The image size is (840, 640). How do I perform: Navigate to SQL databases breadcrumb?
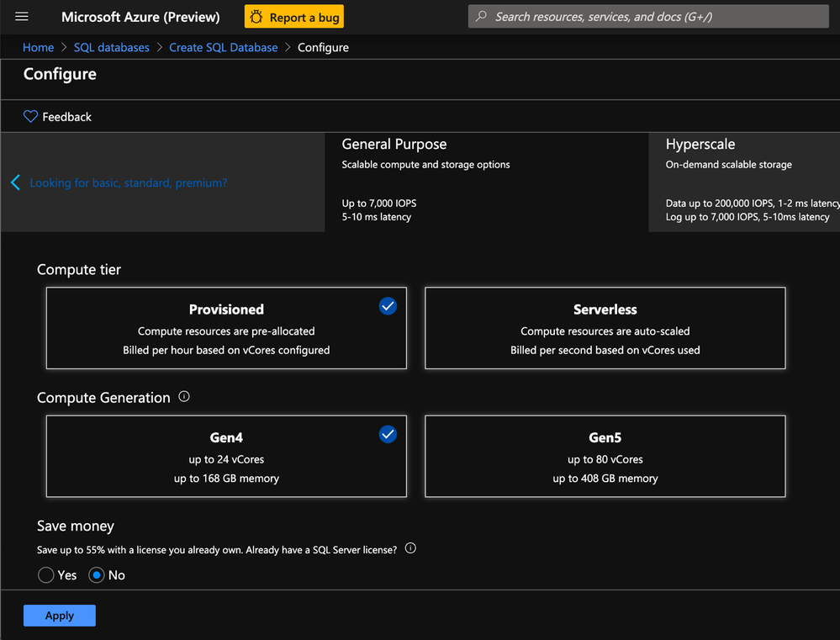111,47
